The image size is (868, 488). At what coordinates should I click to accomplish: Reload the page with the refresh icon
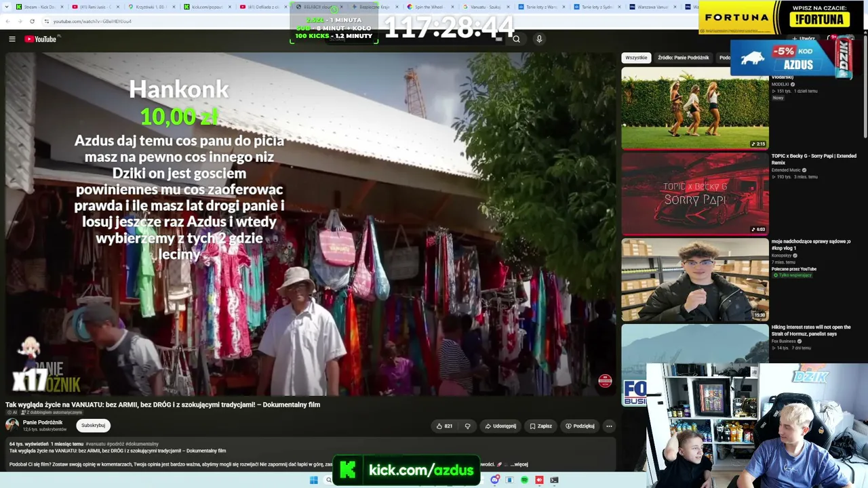pos(32,21)
